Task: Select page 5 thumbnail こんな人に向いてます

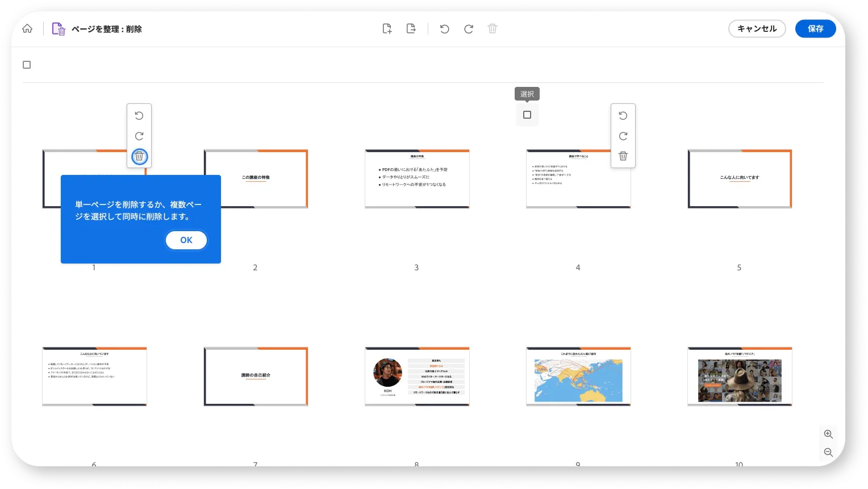Action: pyautogui.click(x=740, y=179)
